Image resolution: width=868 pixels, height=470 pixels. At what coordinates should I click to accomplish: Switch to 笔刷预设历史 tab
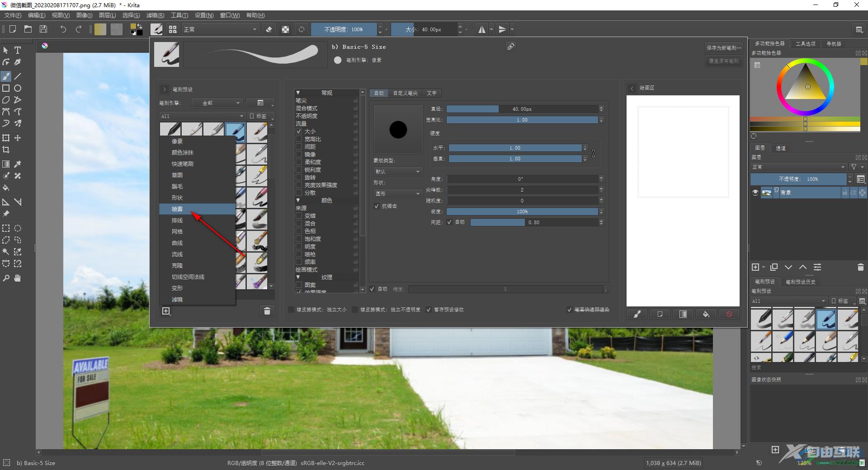(800, 282)
